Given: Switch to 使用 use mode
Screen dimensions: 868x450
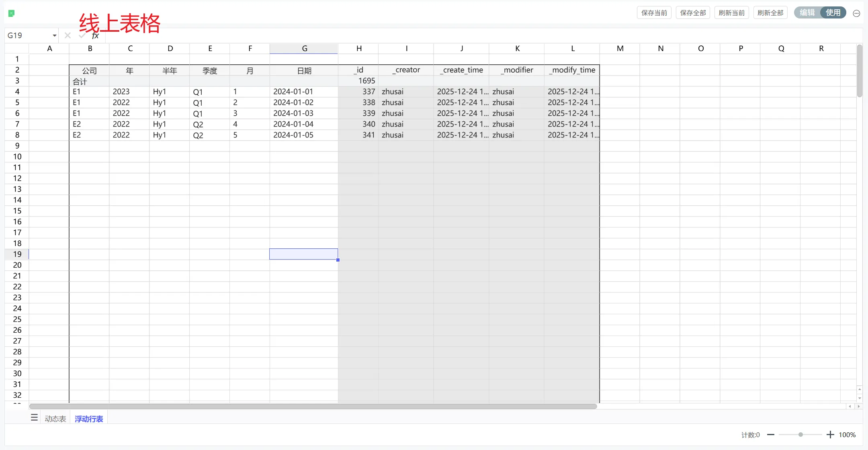Looking at the screenshot, I should pos(833,13).
